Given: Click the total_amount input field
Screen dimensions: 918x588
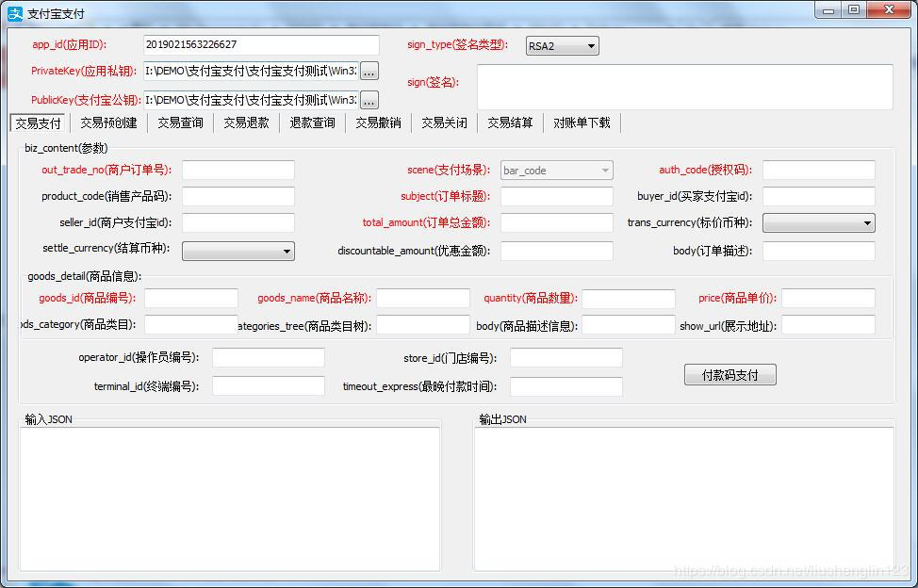Looking at the screenshot, I should coord(557,223).
